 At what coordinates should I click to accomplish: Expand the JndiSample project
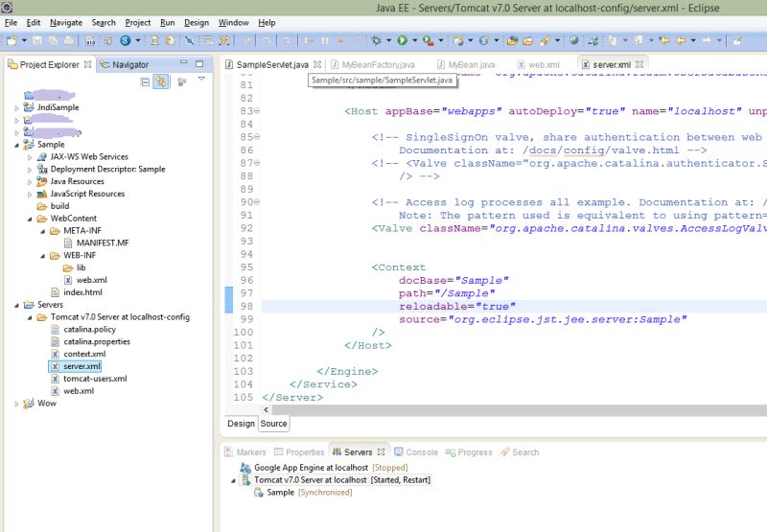(x=16, y=107)
